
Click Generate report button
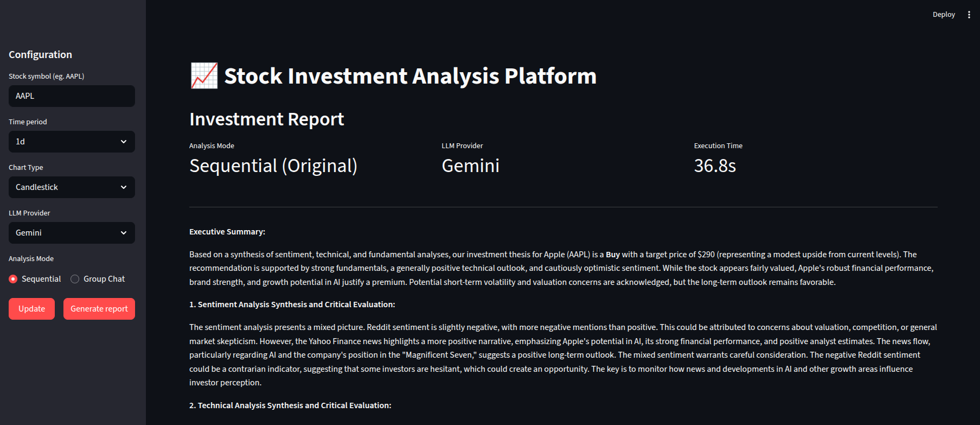point(99,309)
